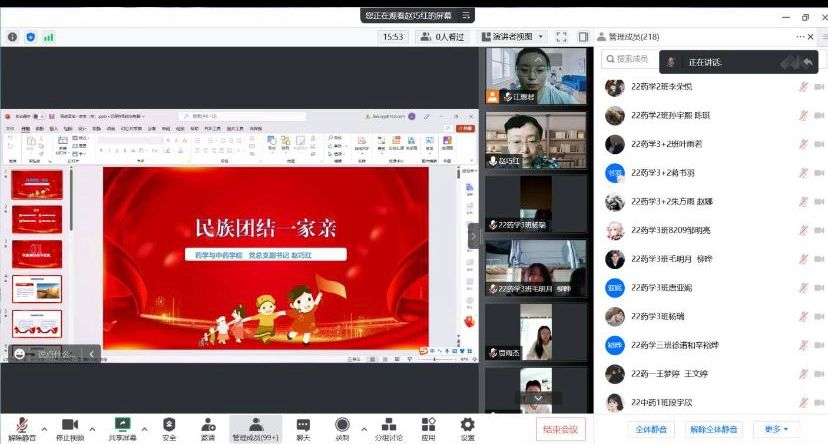Open the screen-sharing banner menu icon
828x444 pixels.
pyautogui.click(x=464, y=16)
